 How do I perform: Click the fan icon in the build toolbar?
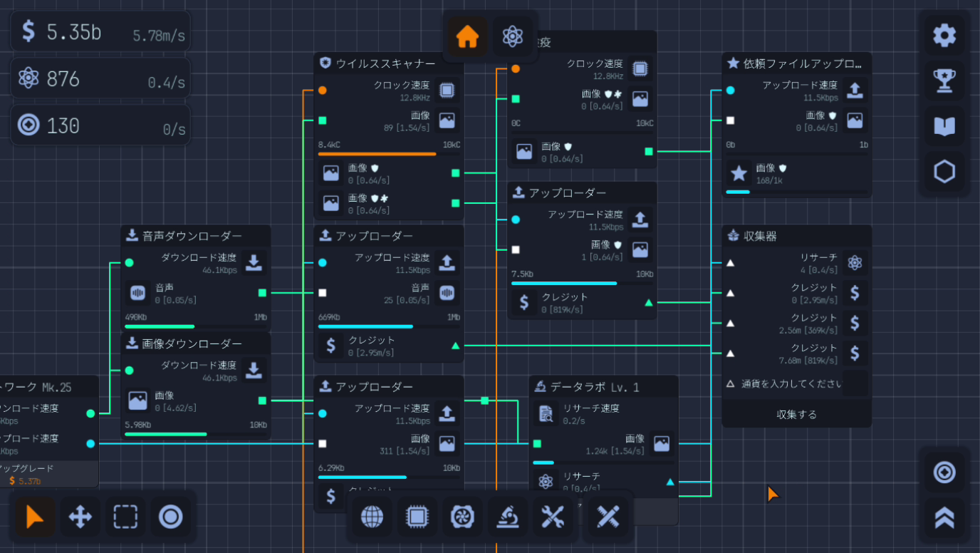coord(463,517)
